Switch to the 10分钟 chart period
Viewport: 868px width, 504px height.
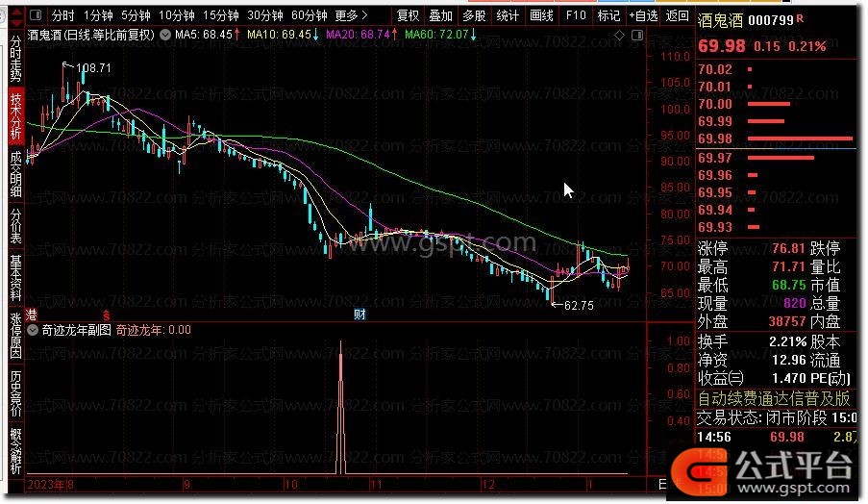click(x=177, y=15)
